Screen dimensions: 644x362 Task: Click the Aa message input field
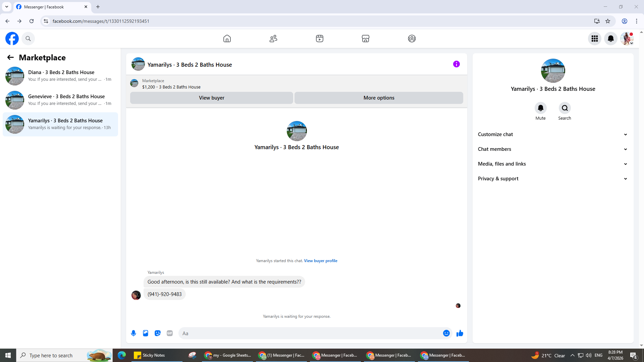pyautogui.click(x=310, y=333)
